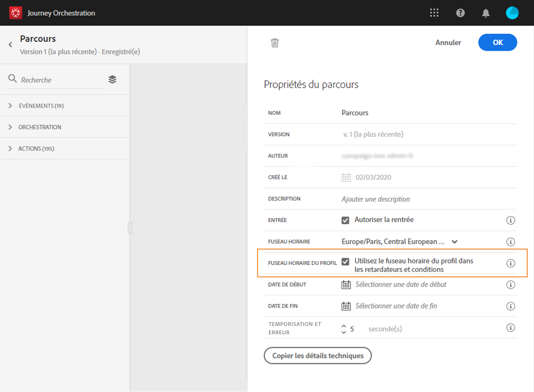Expand the Actions (195) section

[10, 149]
